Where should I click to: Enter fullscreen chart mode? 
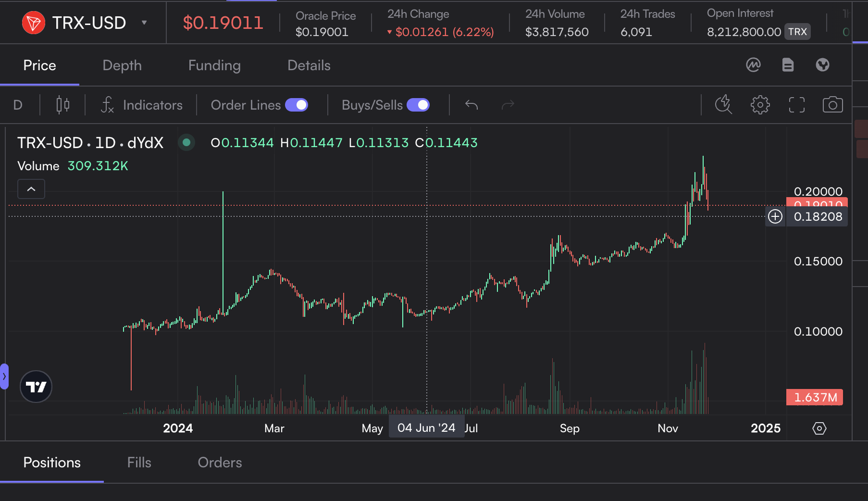coord(796,105)
